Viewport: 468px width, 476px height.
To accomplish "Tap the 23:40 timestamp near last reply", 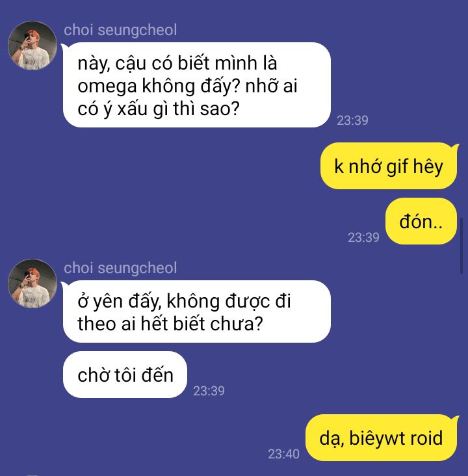I will click(283, 454).
